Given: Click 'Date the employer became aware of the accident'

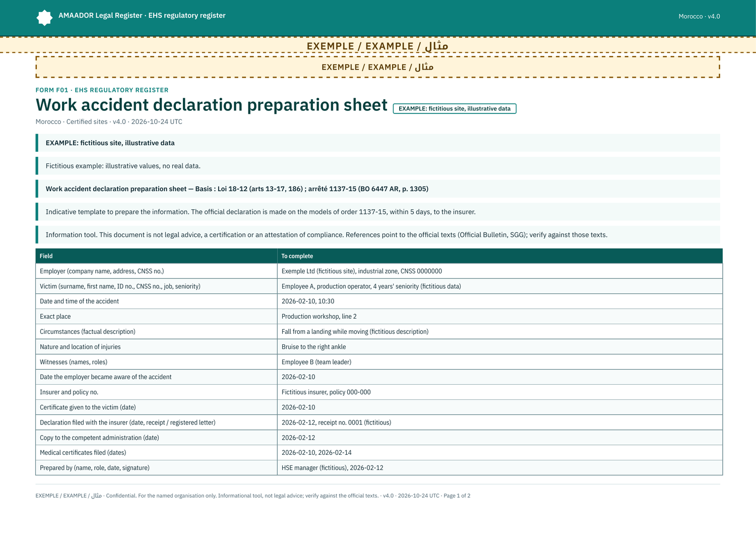Looking at the screenshot, I should (x=157, y=377).
